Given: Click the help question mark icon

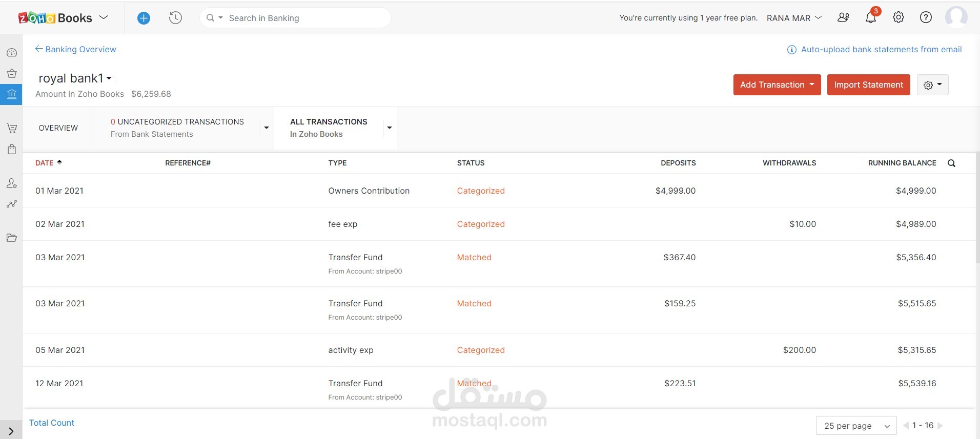Looking at the screenshot, I should coord(926,17).
